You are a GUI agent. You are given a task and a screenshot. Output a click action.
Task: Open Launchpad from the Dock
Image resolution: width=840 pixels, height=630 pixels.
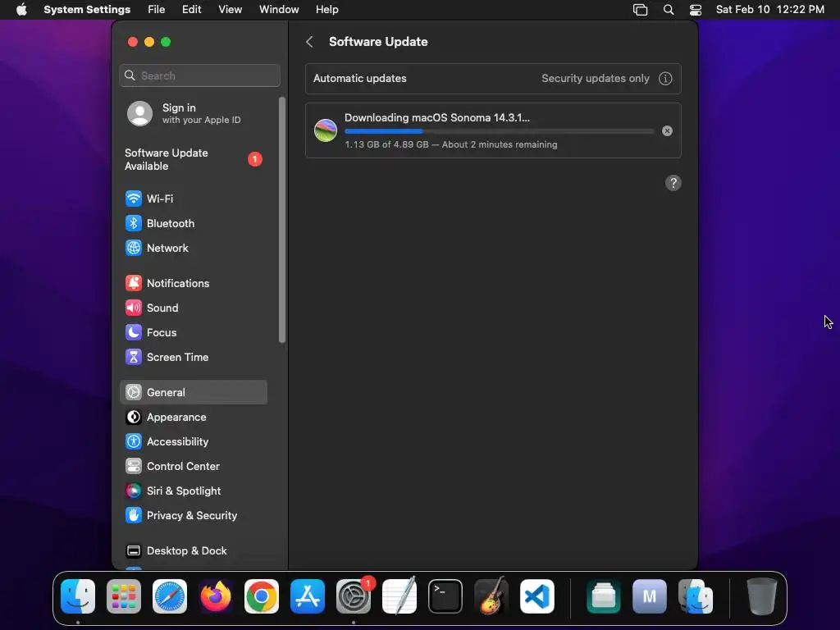pyautogui.click(x=124, y=596)
